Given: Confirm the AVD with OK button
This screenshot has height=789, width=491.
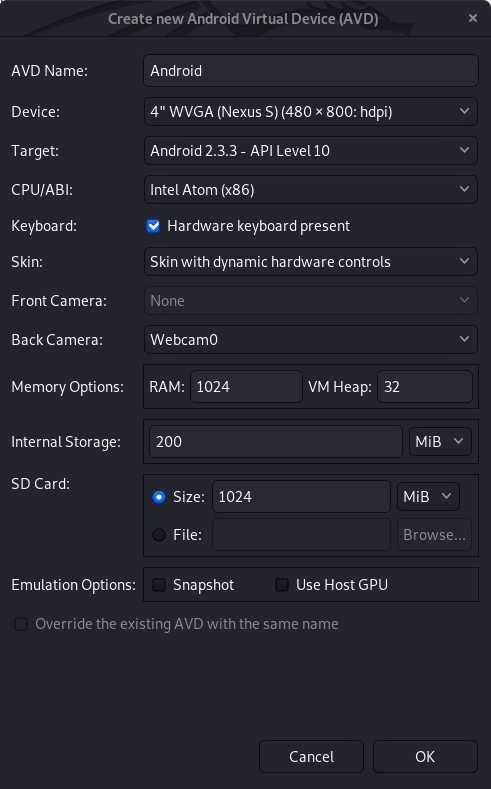Looking at the screenshot, I should (425, 756).
